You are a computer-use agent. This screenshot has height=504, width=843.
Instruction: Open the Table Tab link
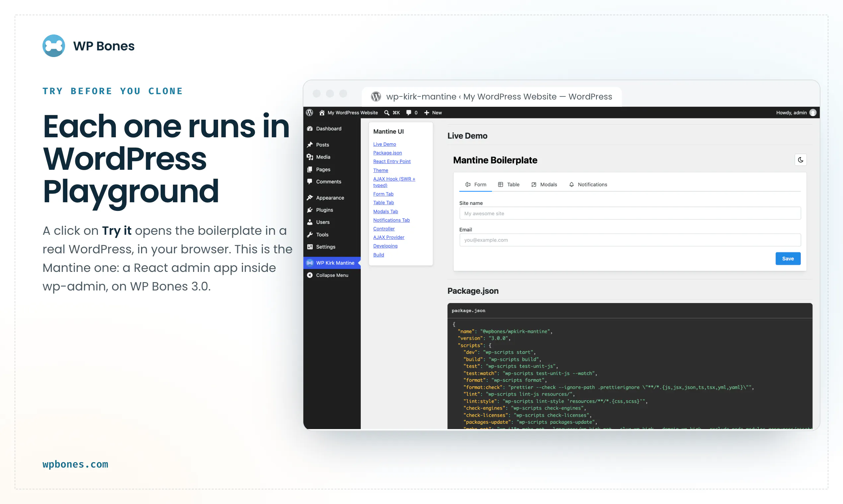(x=383, y=202)
